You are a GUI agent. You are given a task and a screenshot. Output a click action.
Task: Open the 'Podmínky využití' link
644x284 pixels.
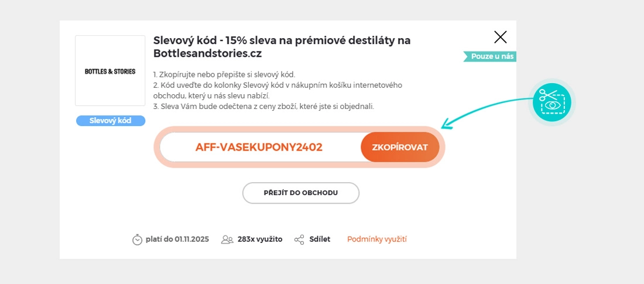377,239
